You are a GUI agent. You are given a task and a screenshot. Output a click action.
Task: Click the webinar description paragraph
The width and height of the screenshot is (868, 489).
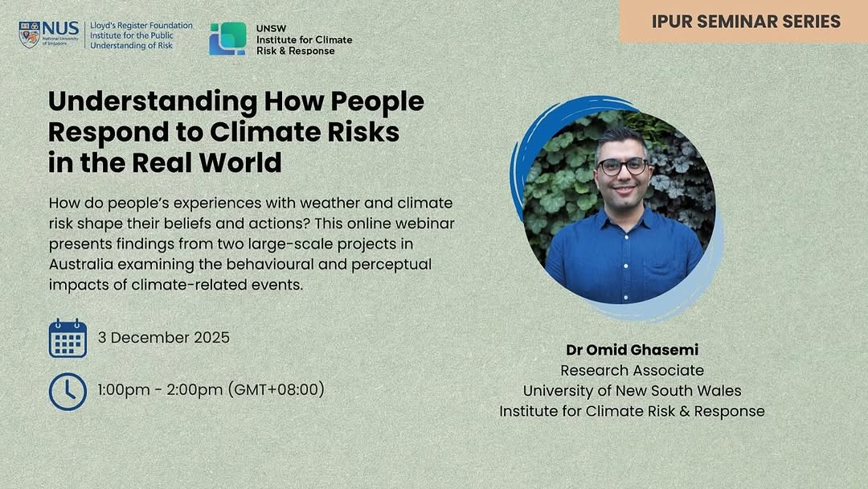click(x=251, y=244)
